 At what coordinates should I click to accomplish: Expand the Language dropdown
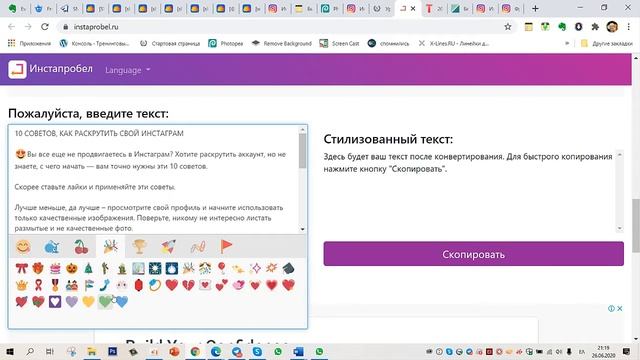[x=128, y=70]
